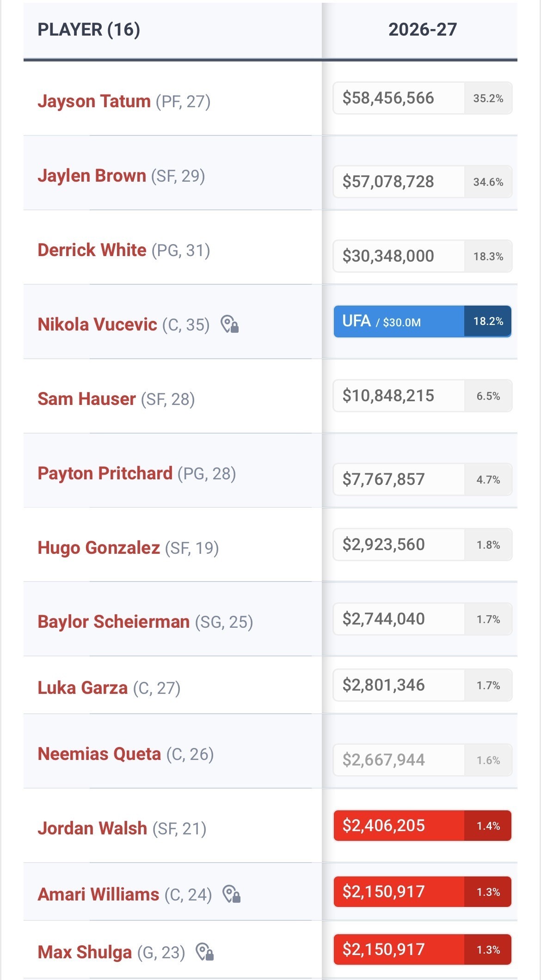Go to Payton Pritchard's profile
Image resolution: width=541 pixels, height=980 pixels.
105,474
